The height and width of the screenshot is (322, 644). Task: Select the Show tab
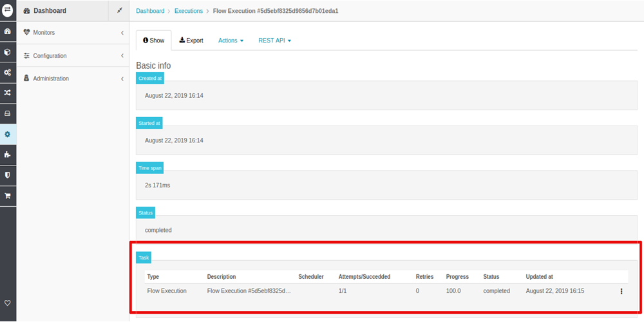coord(154,40)
